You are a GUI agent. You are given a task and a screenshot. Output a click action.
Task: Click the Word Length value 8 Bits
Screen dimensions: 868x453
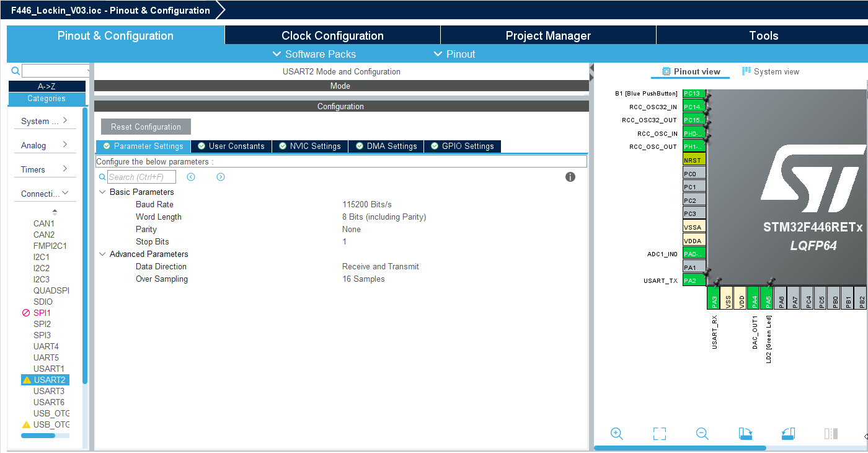coord(384,217)
